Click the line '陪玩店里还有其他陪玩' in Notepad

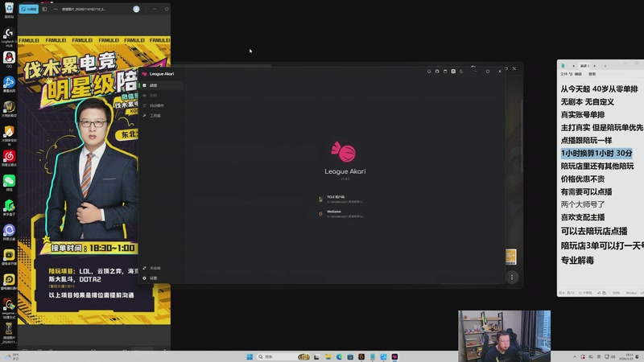pos(597,166)
